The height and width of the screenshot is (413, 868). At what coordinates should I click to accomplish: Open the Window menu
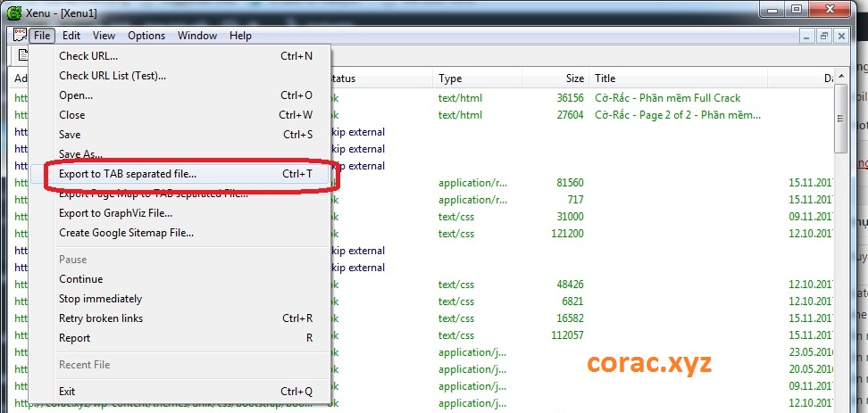click(197, 36)
